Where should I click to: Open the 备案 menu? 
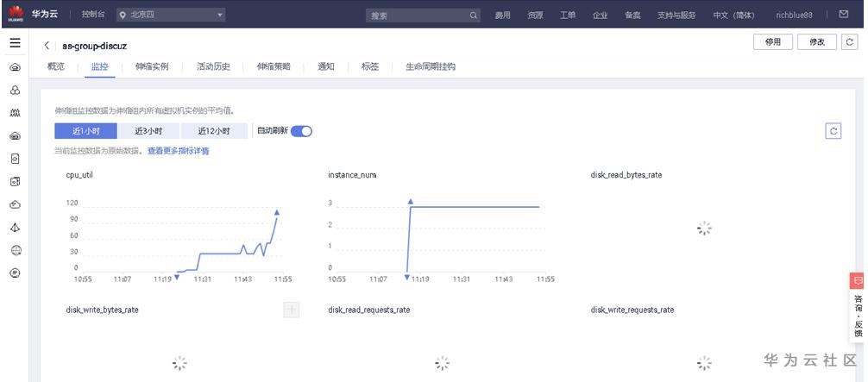click(x=632, y=16)
